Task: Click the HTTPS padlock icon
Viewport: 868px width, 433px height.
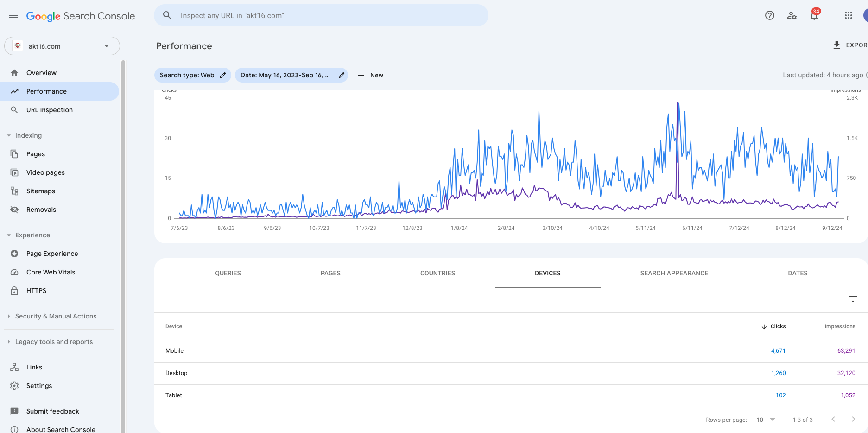Action: coord(14,291)
